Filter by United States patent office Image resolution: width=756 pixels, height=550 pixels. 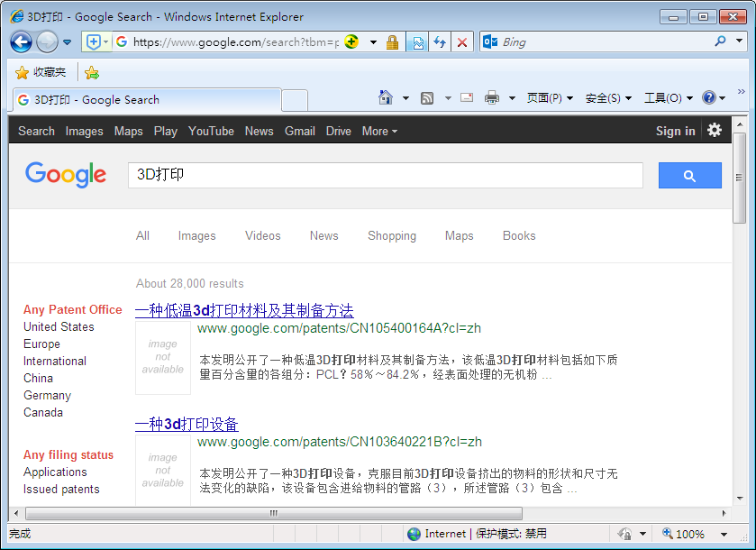[x=59, y=327]
